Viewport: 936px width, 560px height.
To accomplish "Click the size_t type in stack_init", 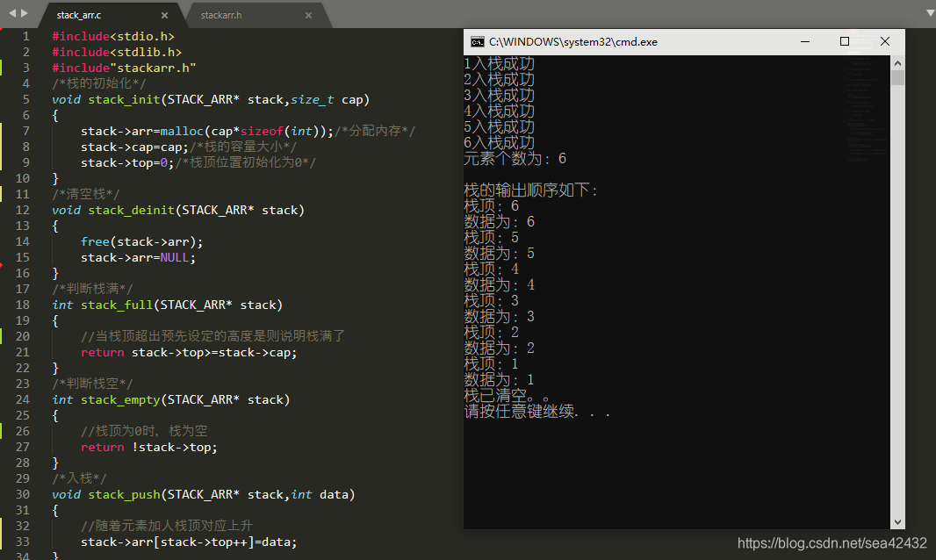I will point(312,100).
